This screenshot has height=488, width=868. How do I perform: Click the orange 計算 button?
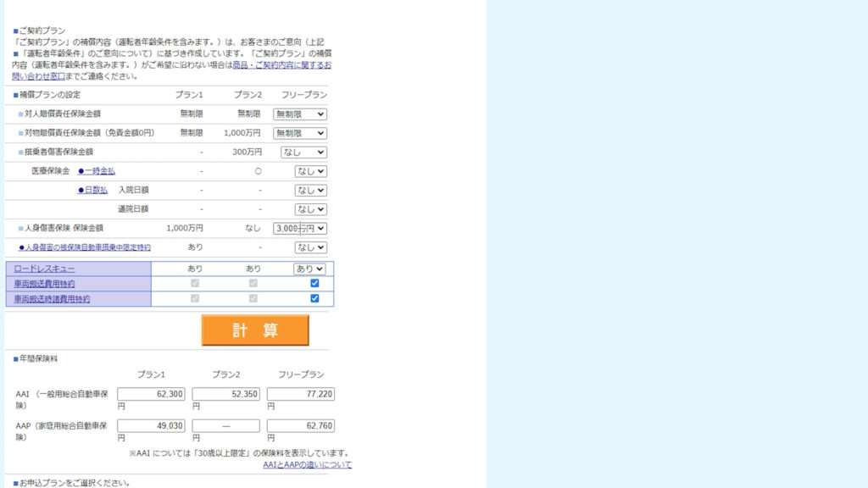(255, 330)
